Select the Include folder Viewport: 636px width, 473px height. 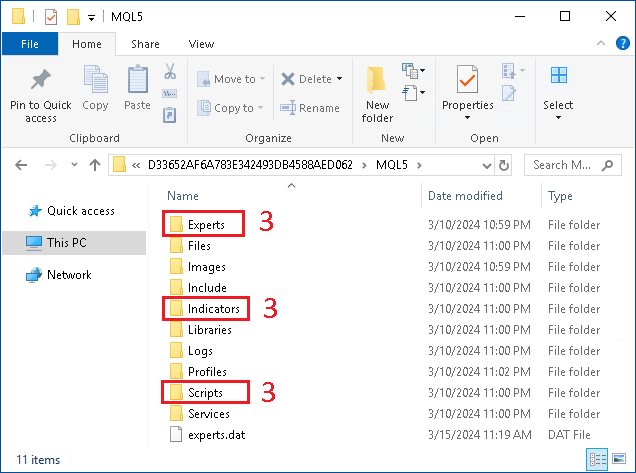[198, 288]
